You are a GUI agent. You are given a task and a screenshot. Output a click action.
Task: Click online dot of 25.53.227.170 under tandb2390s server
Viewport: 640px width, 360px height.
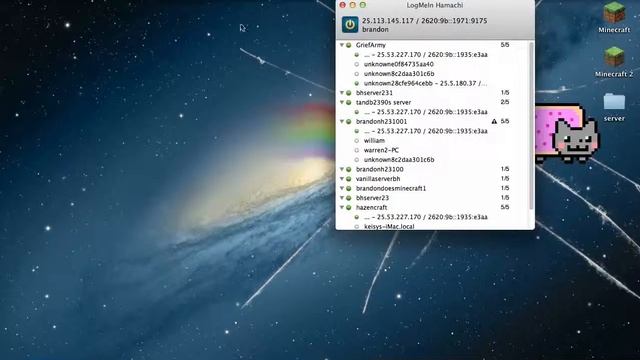tap(357, 112)
